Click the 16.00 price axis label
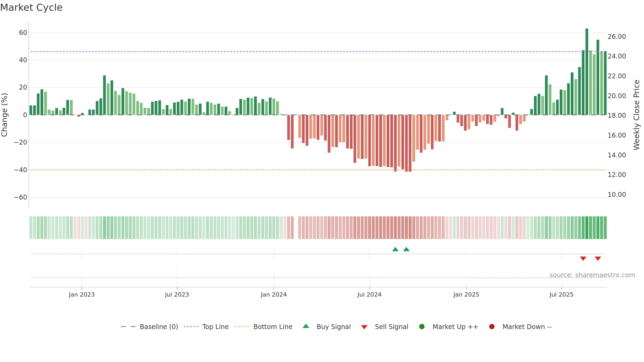 pyautogui.click(x=617, y=135)
